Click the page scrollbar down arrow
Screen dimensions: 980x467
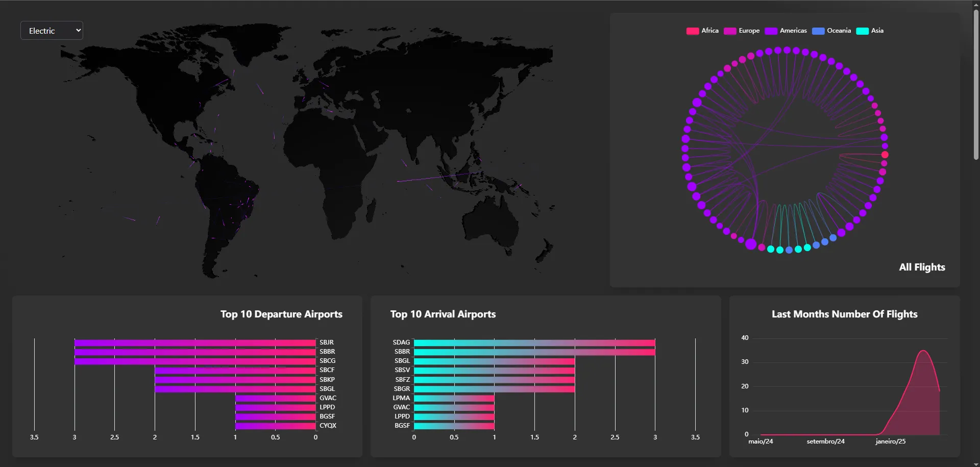tap(975, 463)
